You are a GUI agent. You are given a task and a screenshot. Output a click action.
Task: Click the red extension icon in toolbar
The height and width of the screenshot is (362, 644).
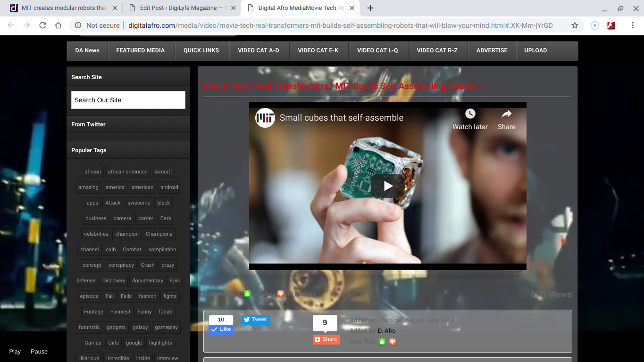click(x=611, y=25)
